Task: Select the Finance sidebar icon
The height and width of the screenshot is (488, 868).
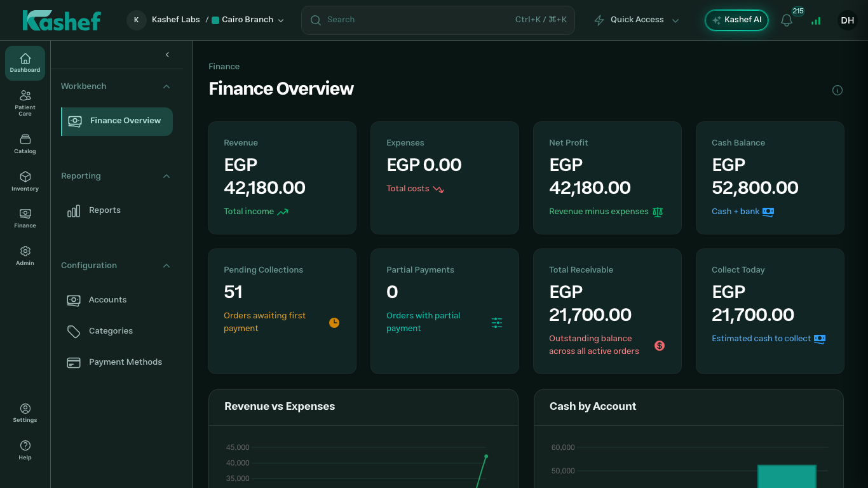Action: [x=25, y=219]
